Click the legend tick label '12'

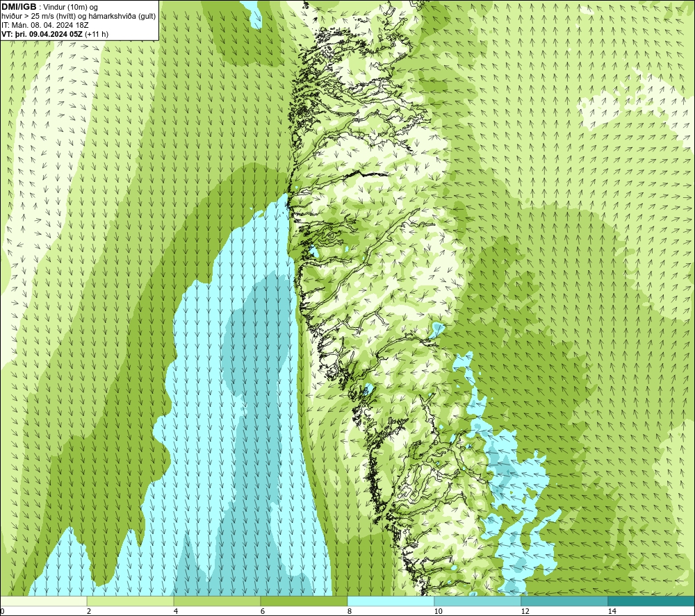coord(525,611)
